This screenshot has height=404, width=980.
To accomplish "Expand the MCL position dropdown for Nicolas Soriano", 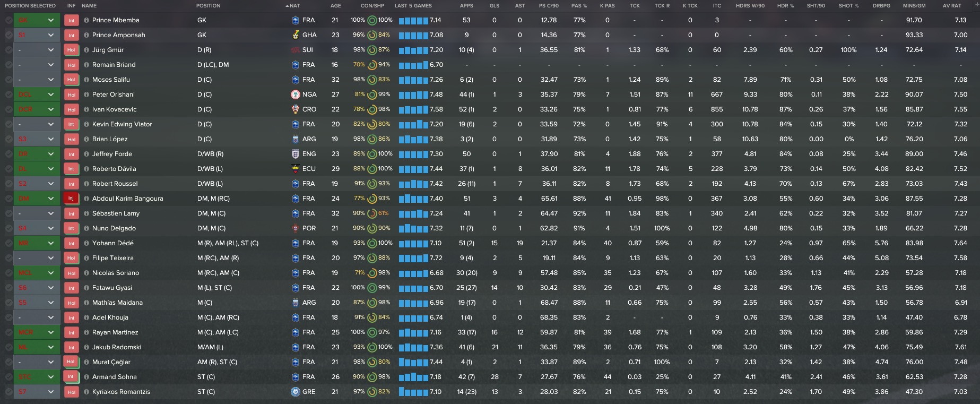I will click(x=51, y=273).
